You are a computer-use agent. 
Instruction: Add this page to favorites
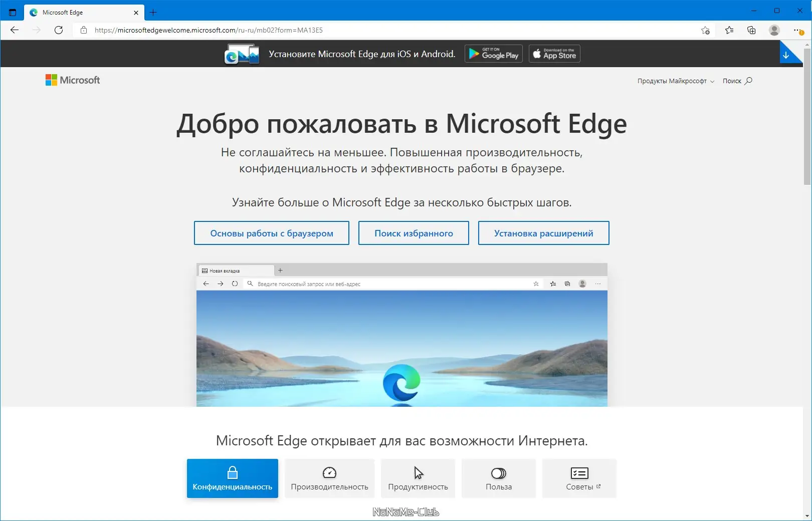[x=705, y=30]
